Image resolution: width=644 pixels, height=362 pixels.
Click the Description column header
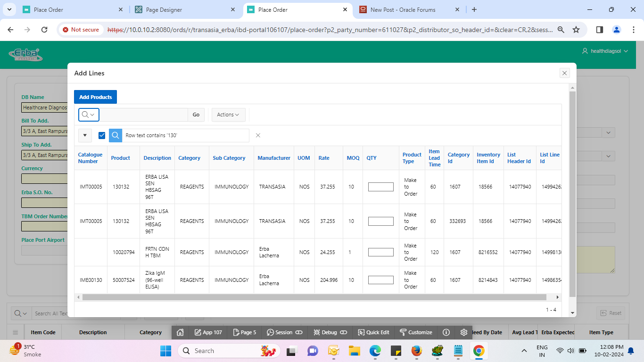pyautogui.click(x=157, y=158)
